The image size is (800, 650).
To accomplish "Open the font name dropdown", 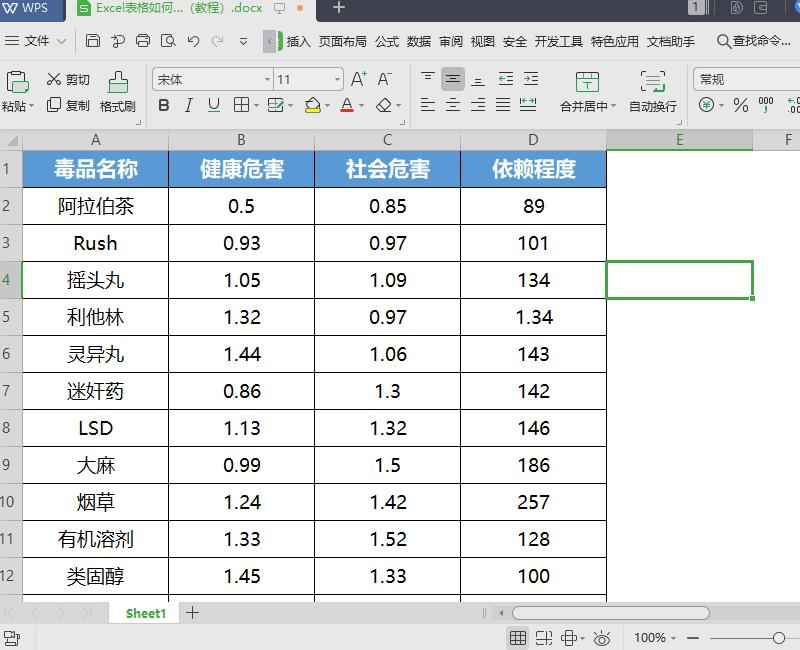I will pyautogui.click(x=266, y=78).
